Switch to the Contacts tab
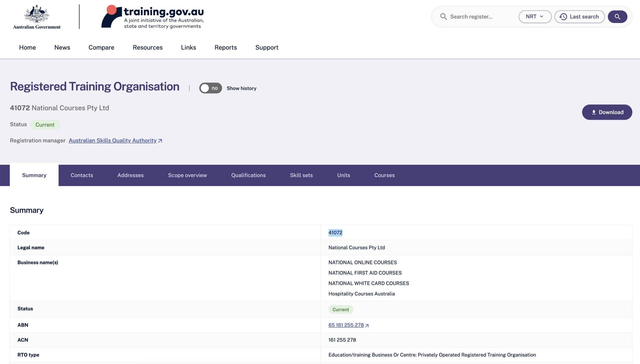 (x=82, y=175)
